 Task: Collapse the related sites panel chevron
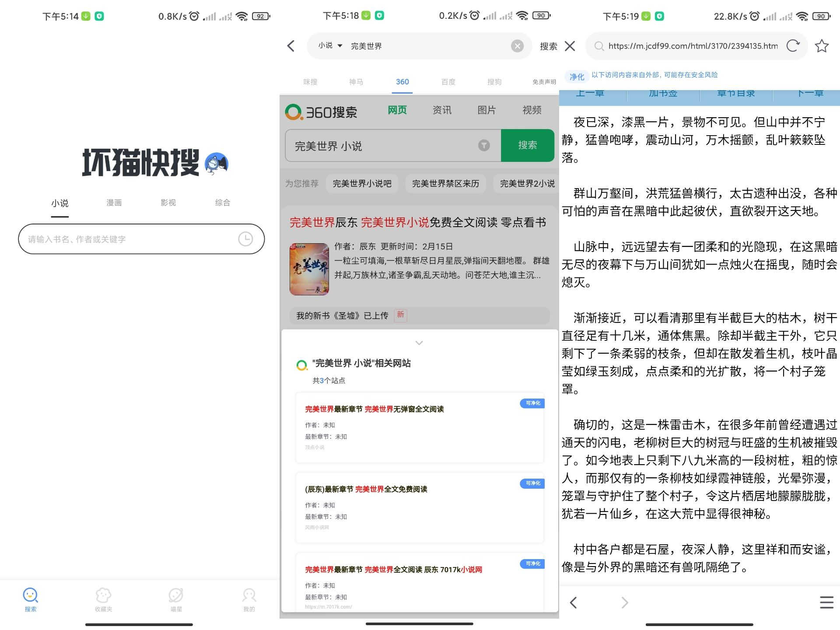(419, 343)
